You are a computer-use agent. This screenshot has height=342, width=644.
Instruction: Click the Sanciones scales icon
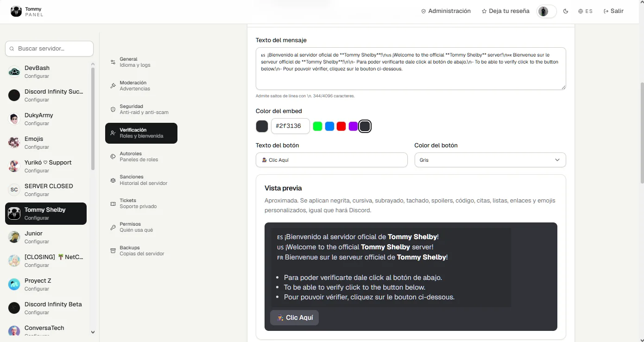[113, 180]
